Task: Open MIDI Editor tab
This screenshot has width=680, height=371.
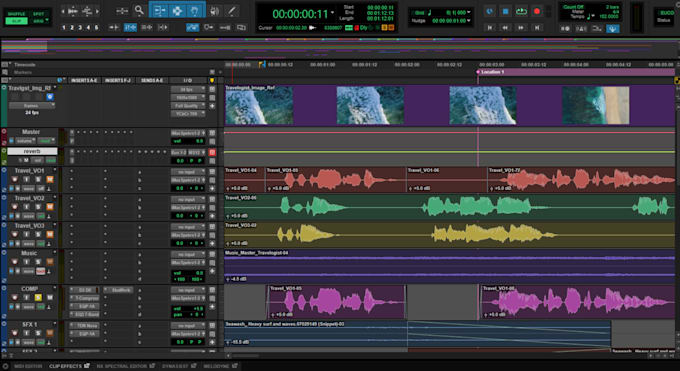Action: point(28,366)
